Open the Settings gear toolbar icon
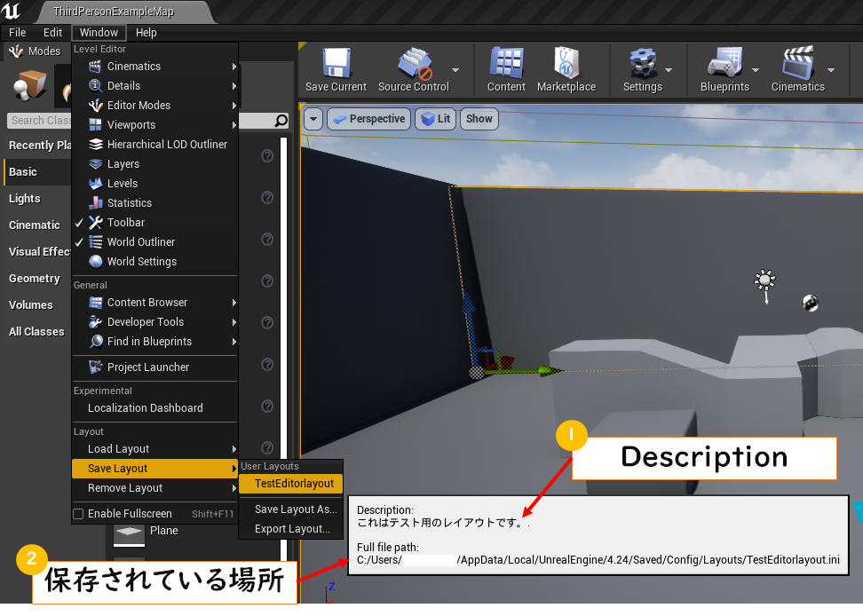Viewport: 863px width, 616px height. coord(642,63)
